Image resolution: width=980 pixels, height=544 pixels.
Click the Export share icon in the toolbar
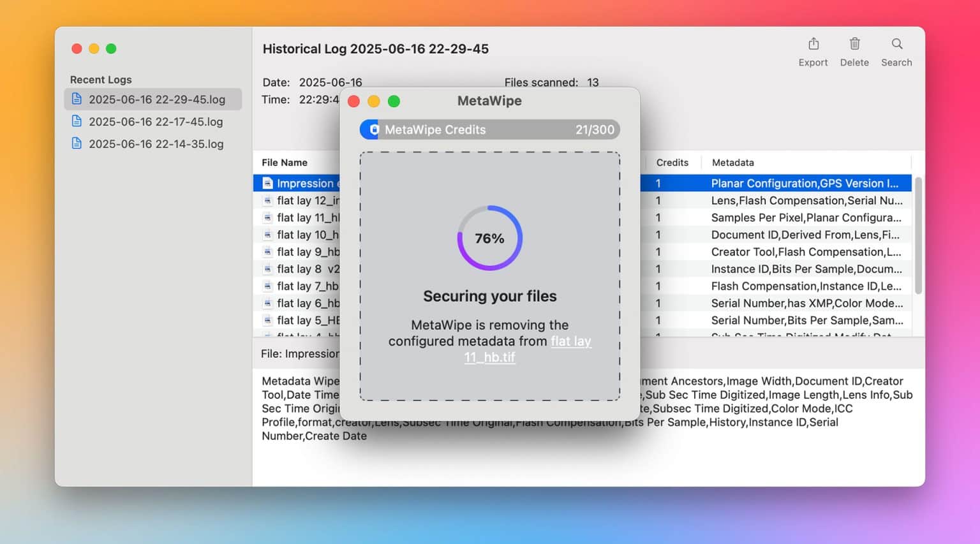[x=813, y=44]
